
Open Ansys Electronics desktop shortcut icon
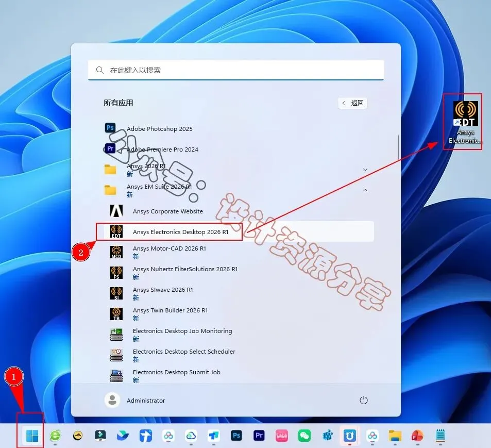coord(465,123)
